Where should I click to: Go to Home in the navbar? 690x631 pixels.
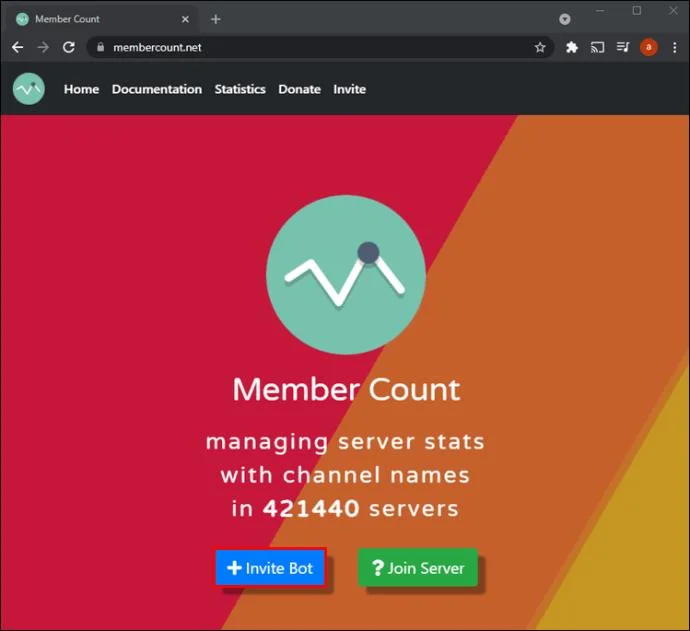[x=81, y=89]
